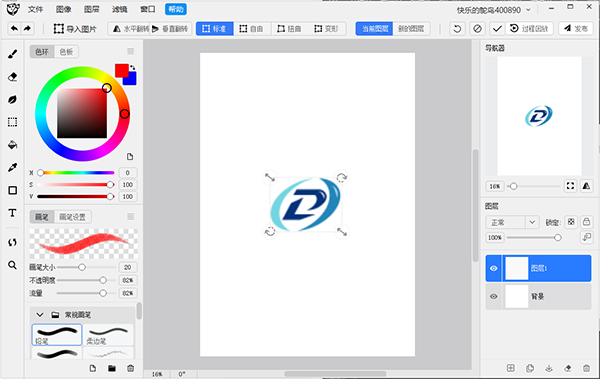Viewport: 600px width, 379px height.
Task: Click the delete layer trash icon
Action: [x=586, y=368]
